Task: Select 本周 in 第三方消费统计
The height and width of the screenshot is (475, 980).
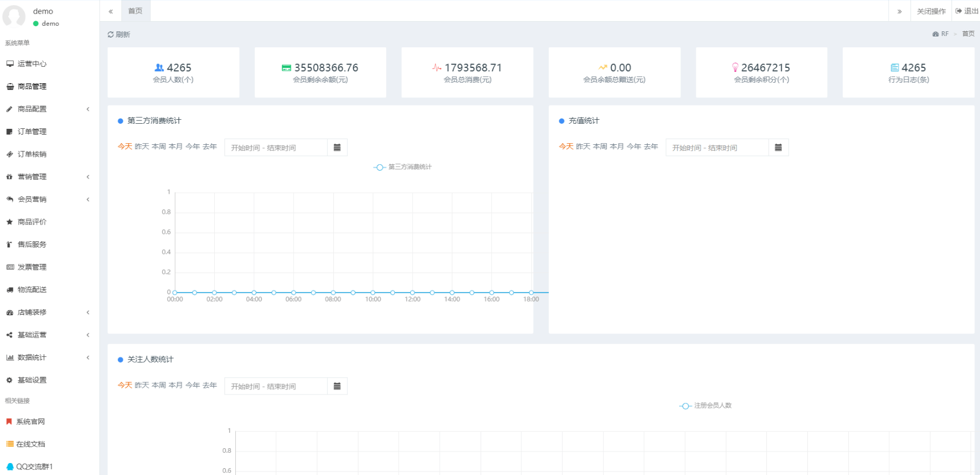Action: pyautogui.click(x=159, y=147)
